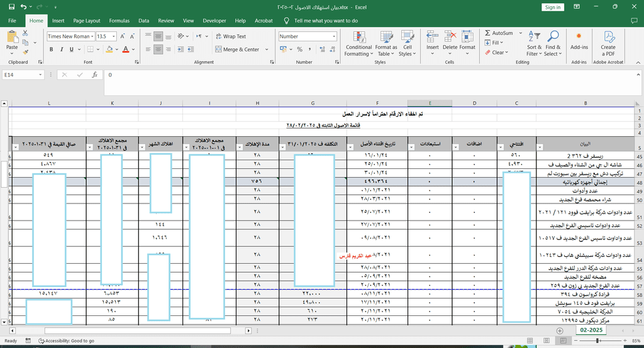This screenshot has height=348, width=644.
Task: Open Sort & Filter menu
Action: point(535,43)
